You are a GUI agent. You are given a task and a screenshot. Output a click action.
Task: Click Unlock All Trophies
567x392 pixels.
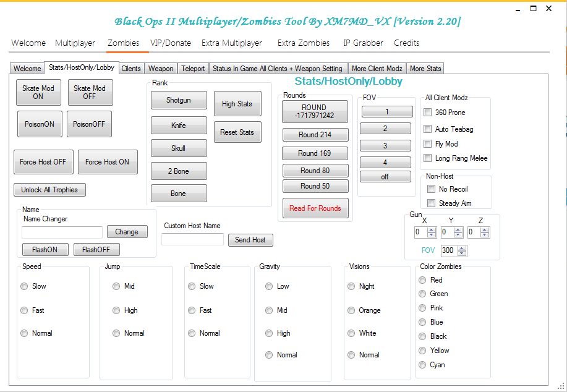(x=49, y=190)
